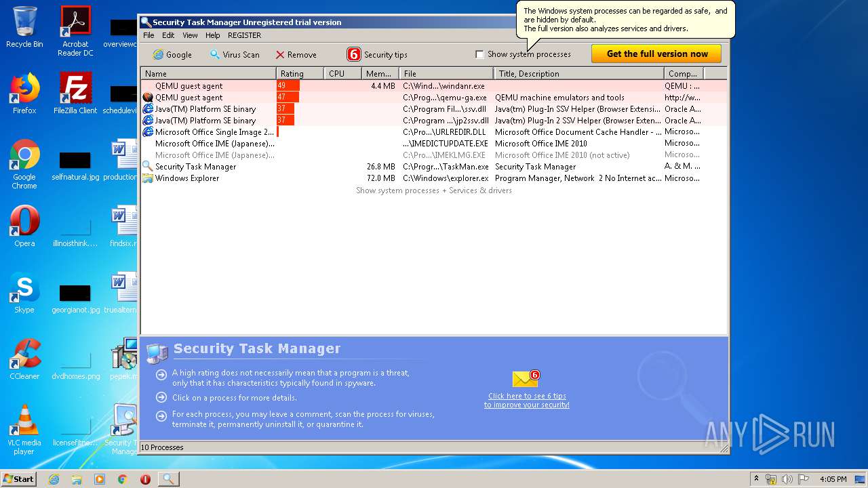
Task: Open VLC media player desktop shortcut
Action: point(24,430)
